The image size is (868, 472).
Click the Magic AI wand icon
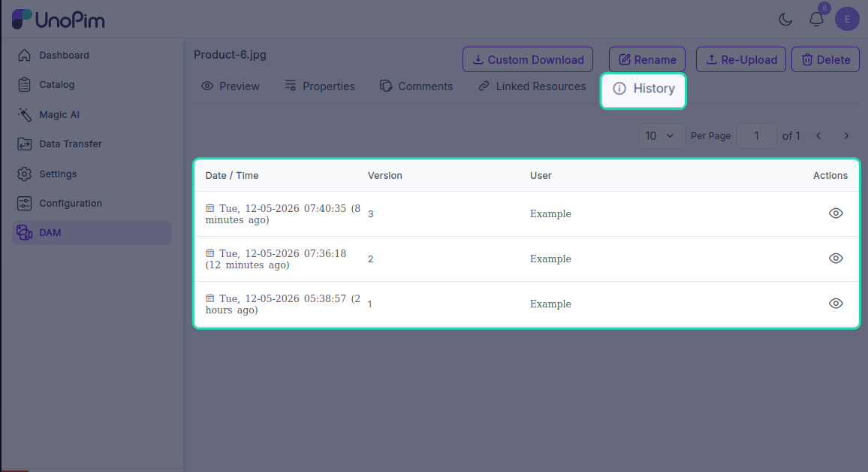(24, 114)
